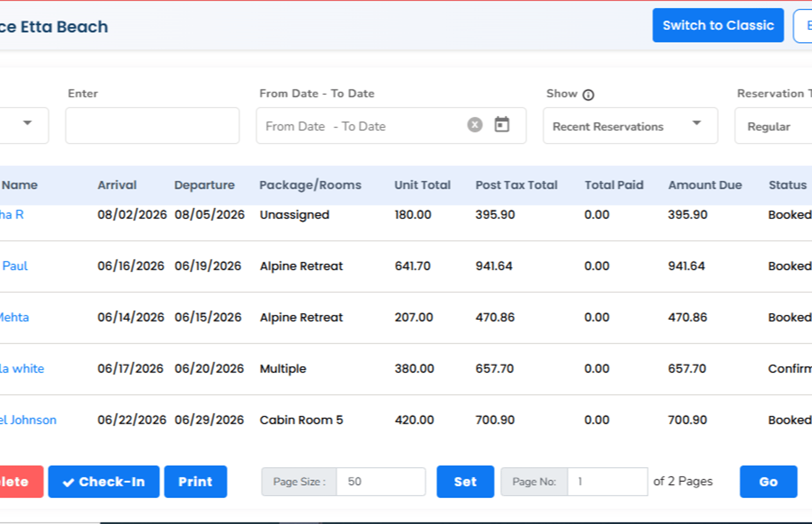Open the 'la white' guest link
The height and width of the screenshot is (524, 812).
tap(22, 369)
